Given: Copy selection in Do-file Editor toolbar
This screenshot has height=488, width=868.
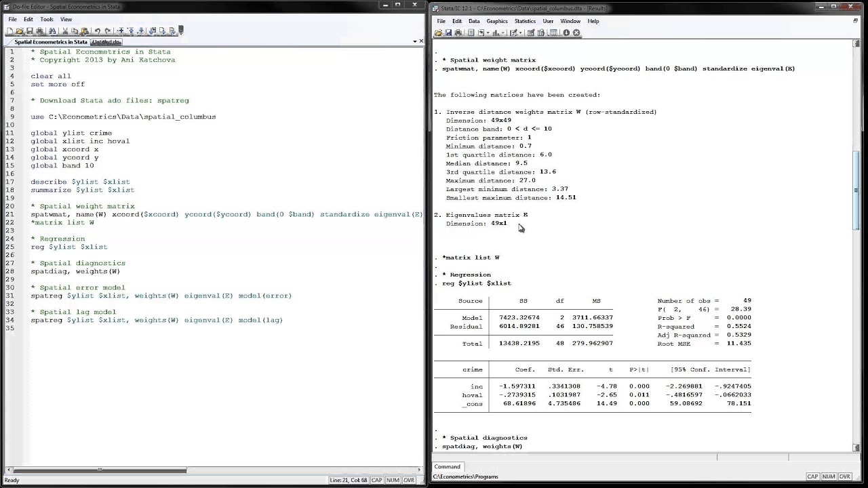Looking at the screenshot, I should click(74, 30).
